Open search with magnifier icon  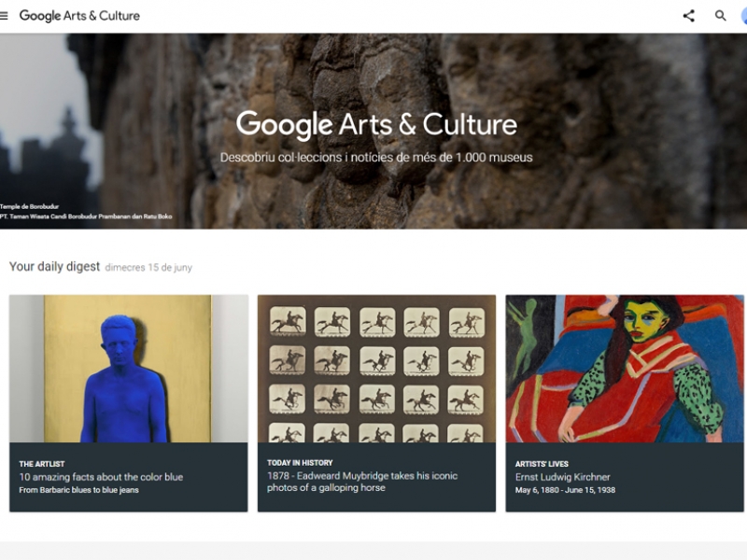click(720, 16)
